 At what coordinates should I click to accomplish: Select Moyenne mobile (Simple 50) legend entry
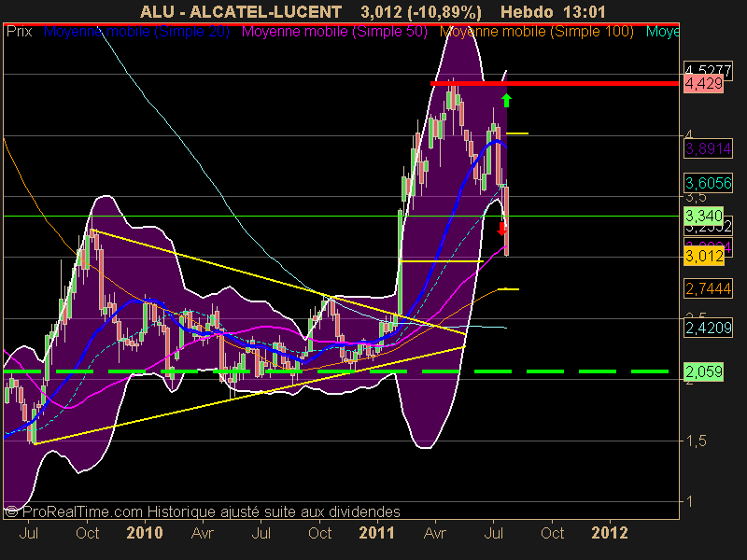click(x=334, y=32)
